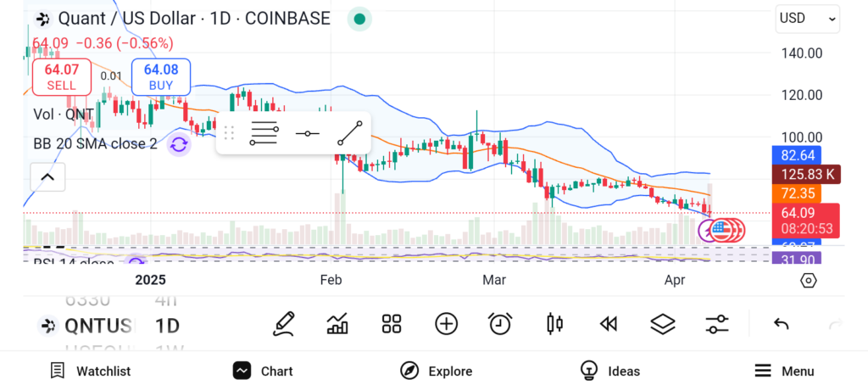Viewport: 868px width, 391px height.
Task: Open the 1D timeframe selector
Action: point(167,326)
